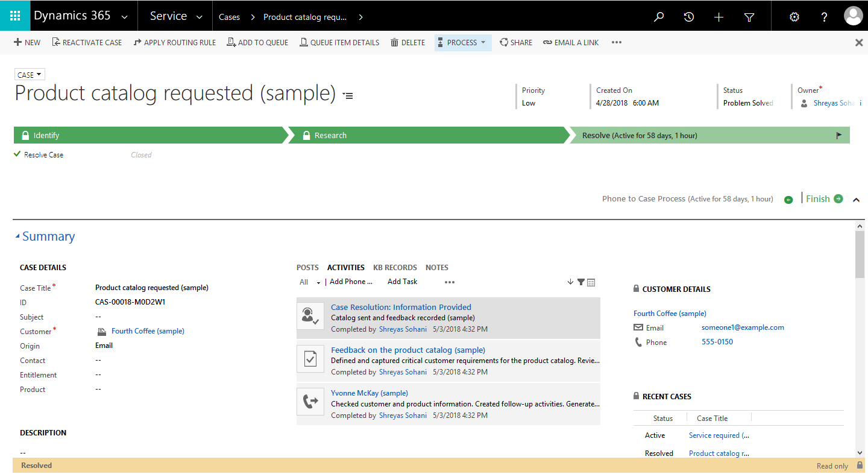Open the All activities filter dropdown
Screen dimensions: 868x474
(310, 282)
